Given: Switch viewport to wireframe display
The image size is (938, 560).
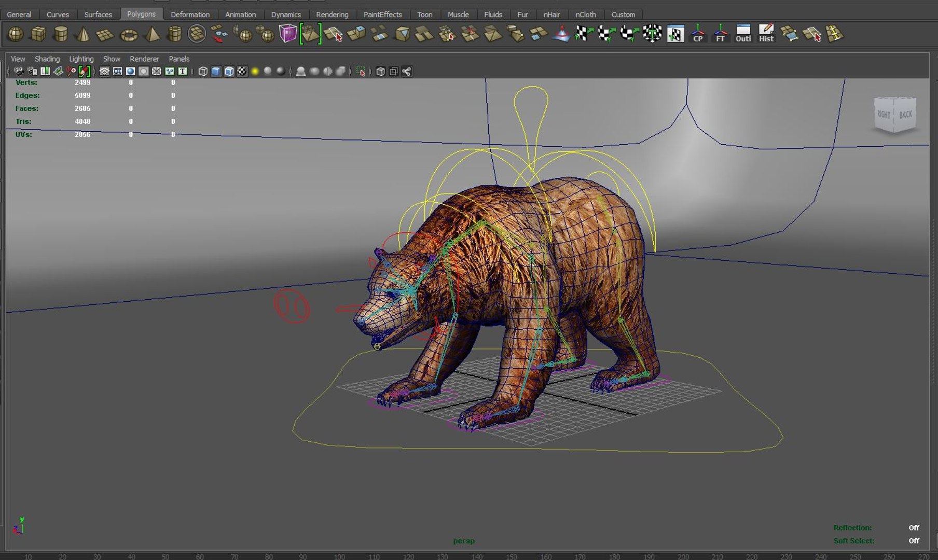Looking at the screenshot, I should click(203, 72).
